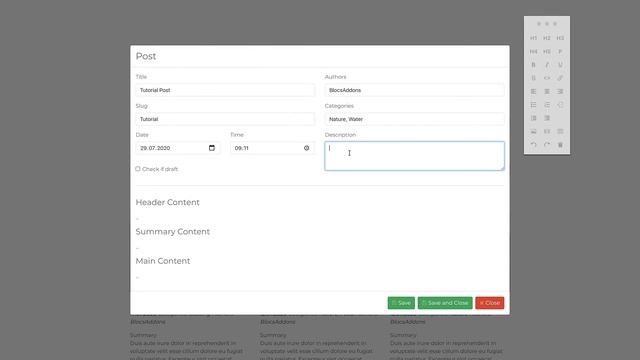Align text left in toolbar
640x360 pixels.
533,91
